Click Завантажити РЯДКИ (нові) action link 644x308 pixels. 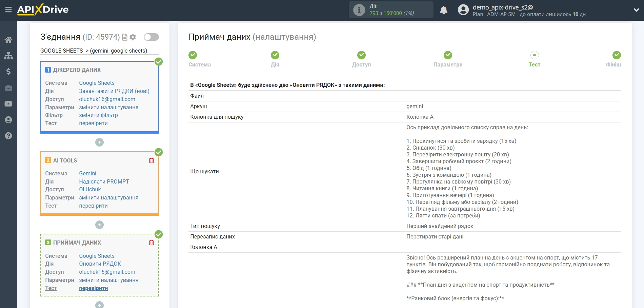pos(114,91)
